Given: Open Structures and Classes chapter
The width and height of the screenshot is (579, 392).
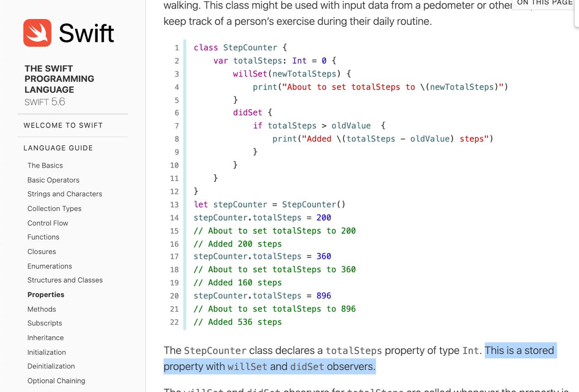Looking at the screenshot, I should pyautogui.click(x=65, y=280).
